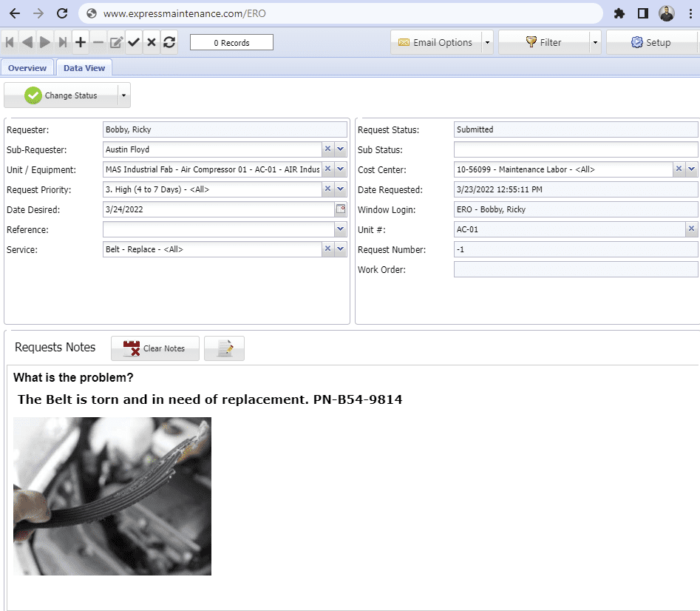Screen dimensions: 700x611
Task: Click the Window Login field value
Action: point(575,209)
